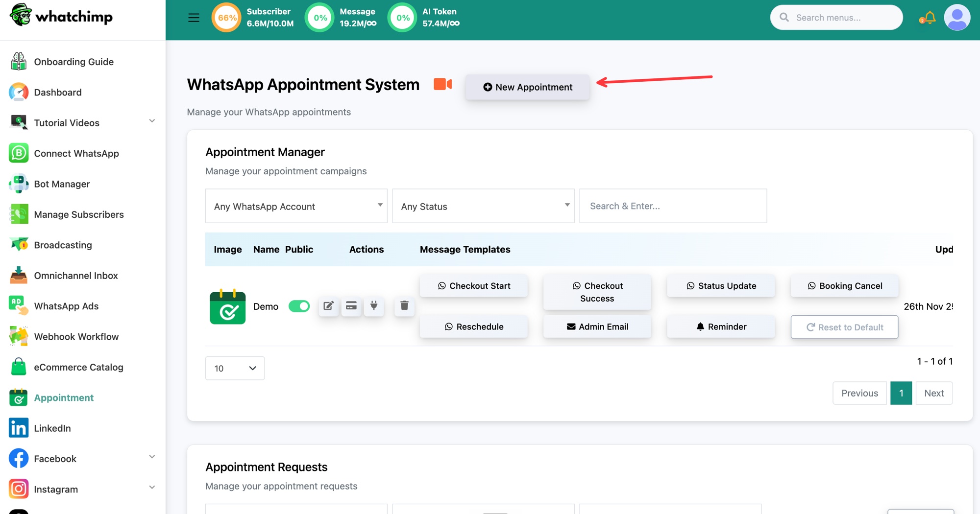Open Omnichannel Inbox menu item
980x514 pixels.
pos(76,276)
